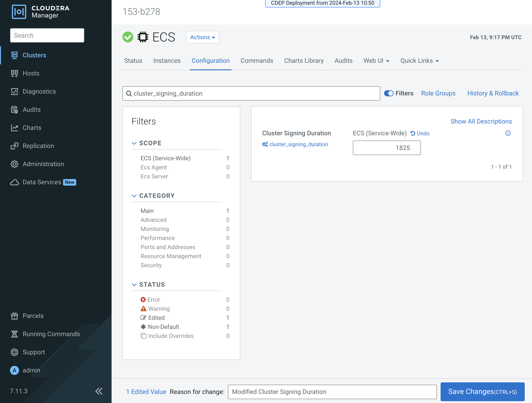
Task: View Running Commands hourglass icon
Action: pos(15,334)
